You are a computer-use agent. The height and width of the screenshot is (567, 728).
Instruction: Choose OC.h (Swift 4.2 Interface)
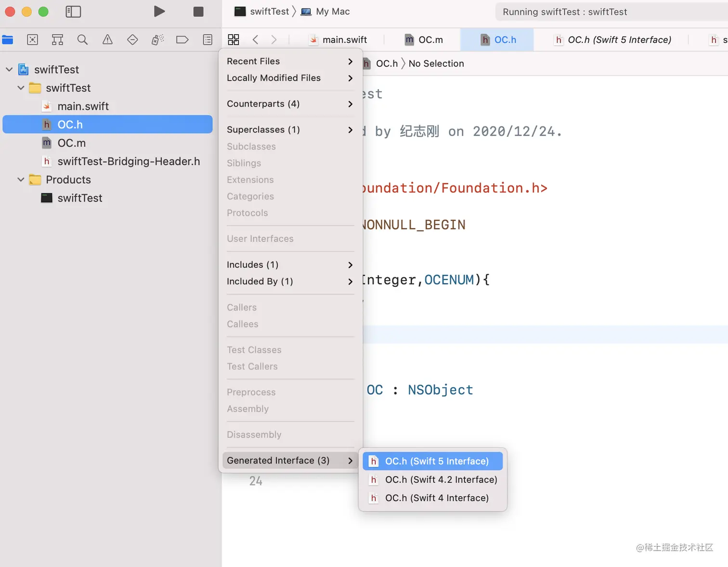click(x=432, y=479)
